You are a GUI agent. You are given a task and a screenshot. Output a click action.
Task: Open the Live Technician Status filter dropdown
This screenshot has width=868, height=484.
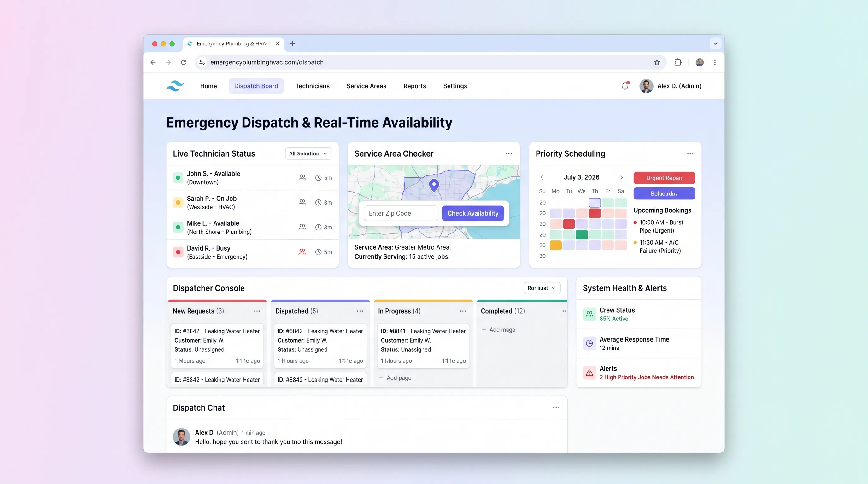pos(308,153)
